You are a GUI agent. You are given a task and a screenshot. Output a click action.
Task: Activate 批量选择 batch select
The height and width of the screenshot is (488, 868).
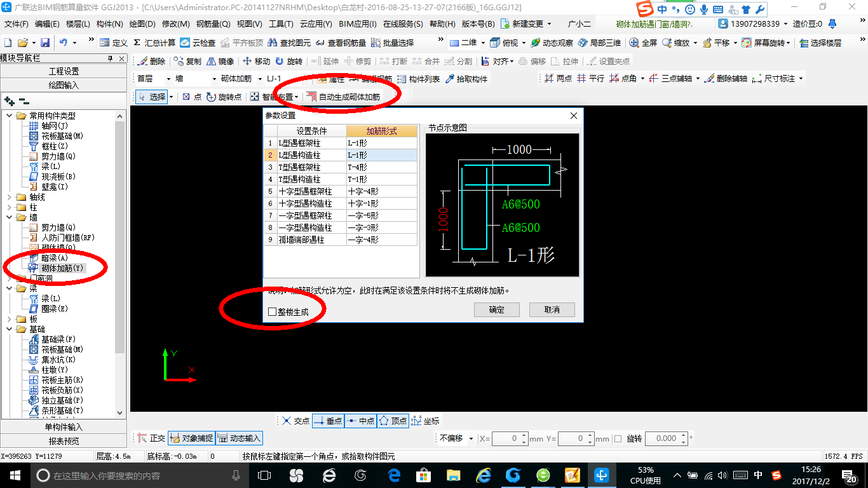(392, 43)
